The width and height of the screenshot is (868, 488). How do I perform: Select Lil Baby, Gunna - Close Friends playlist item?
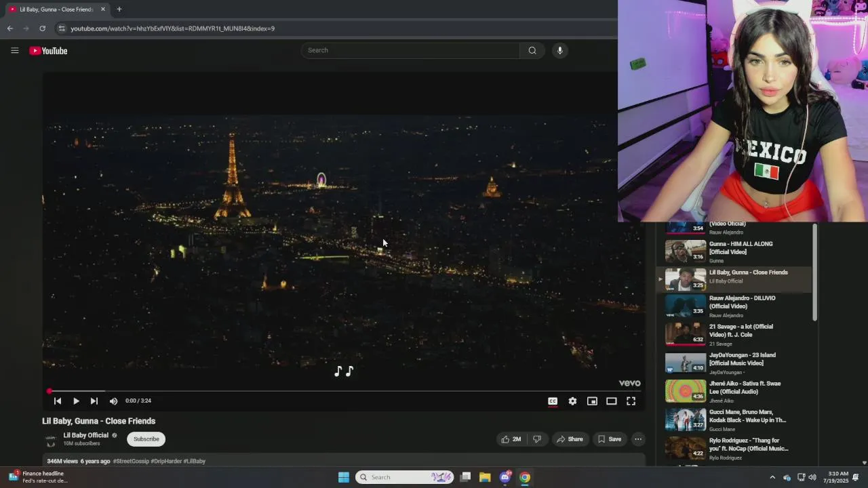click(x=734, y=279)
